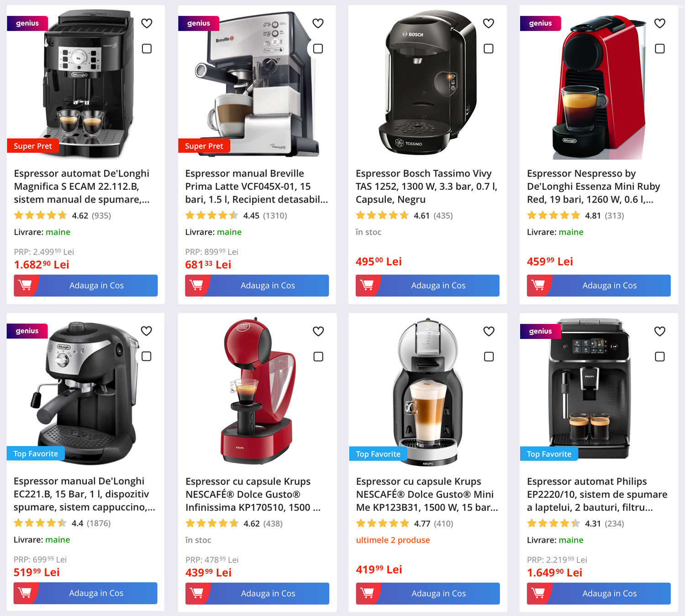Favorite the Nespresso Essenza Mini Ruby Red

(x=660, y=23)
